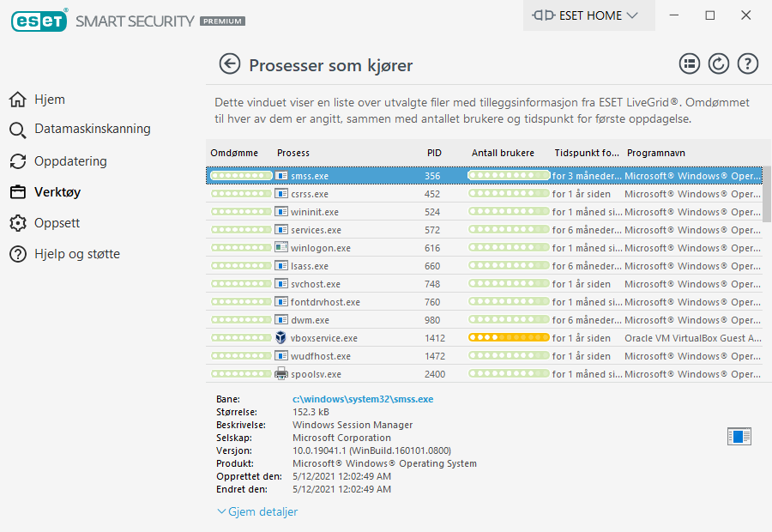The height and width of the screenshot is (532, 772).
Task: Sort by the Programnavn column header
Action: tap(656, 154)
